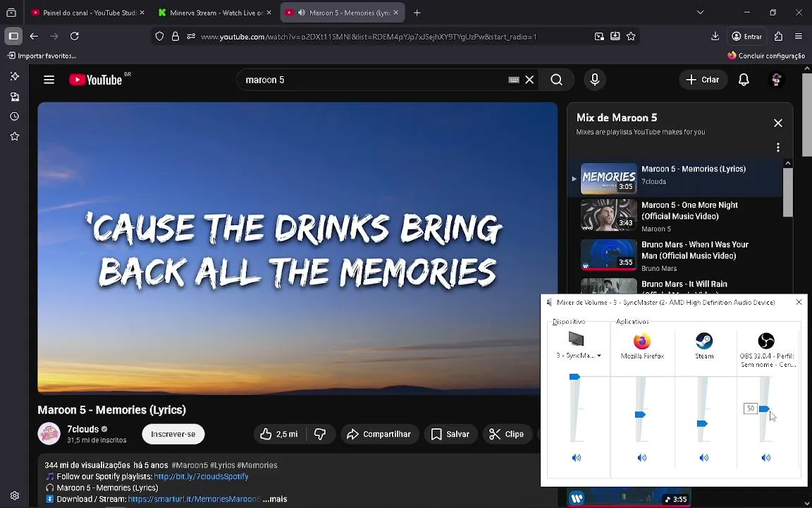This screenshot has width=812, height=508.
Task: Open the smarturl MemoriesMaroon5 link
Action: 195,500
